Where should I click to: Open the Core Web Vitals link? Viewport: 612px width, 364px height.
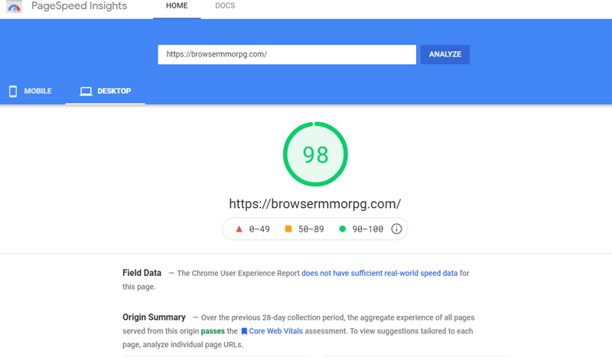pyautogui.click(x=275, y=331)
